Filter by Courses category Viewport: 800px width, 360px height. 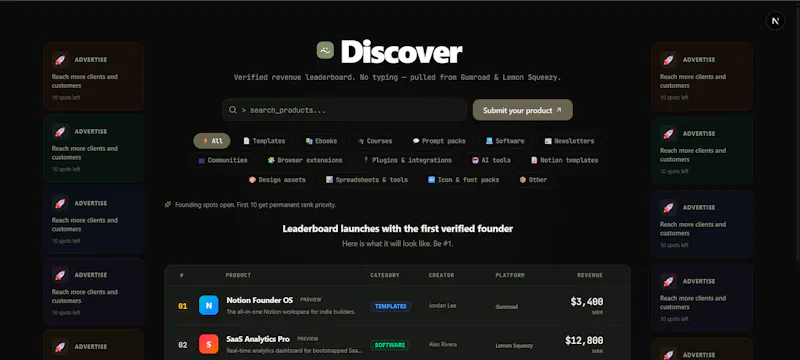[x=374, y=141]
